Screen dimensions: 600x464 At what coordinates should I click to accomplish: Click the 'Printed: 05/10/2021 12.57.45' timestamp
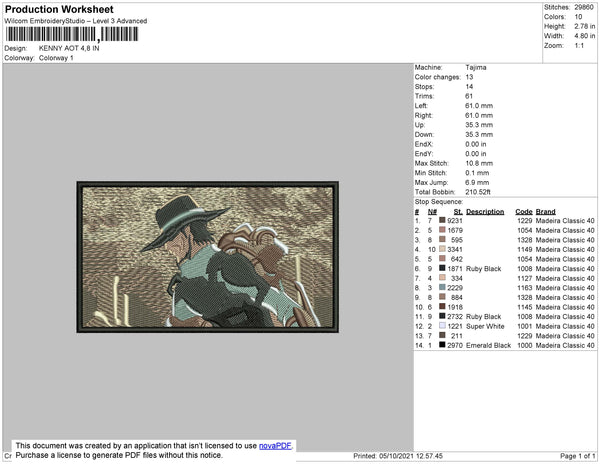click(398, 456)
